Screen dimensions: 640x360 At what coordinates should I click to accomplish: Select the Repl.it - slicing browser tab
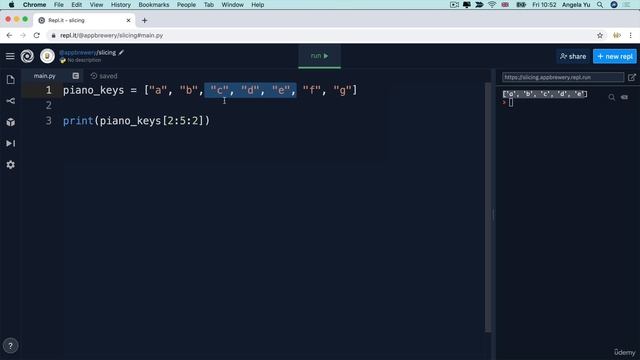(x=84, y=20)
